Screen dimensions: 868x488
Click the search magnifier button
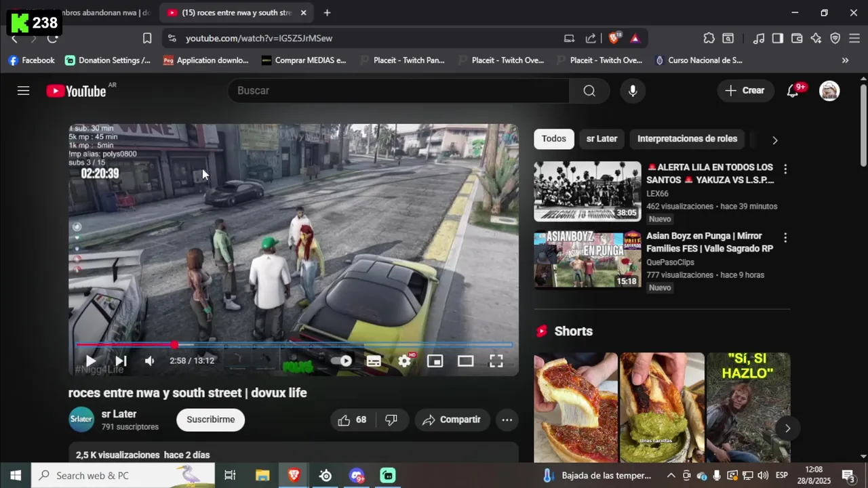[x=589, y=91]
